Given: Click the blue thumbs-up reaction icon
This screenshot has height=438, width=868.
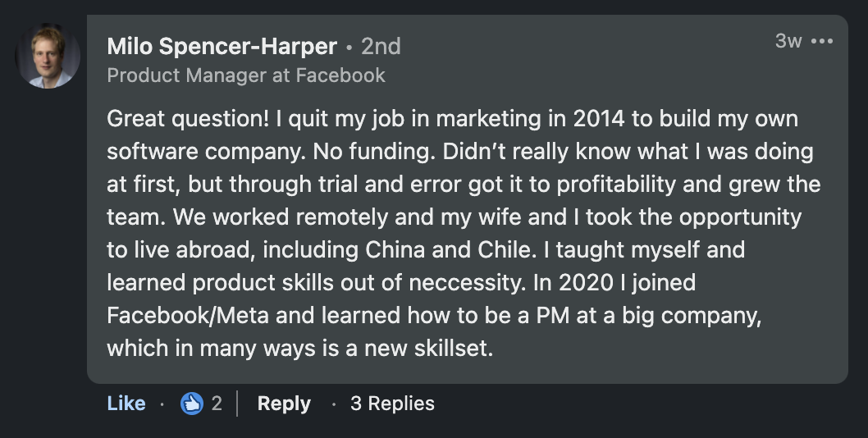Looking at the screenshot, I should [191, 404].
